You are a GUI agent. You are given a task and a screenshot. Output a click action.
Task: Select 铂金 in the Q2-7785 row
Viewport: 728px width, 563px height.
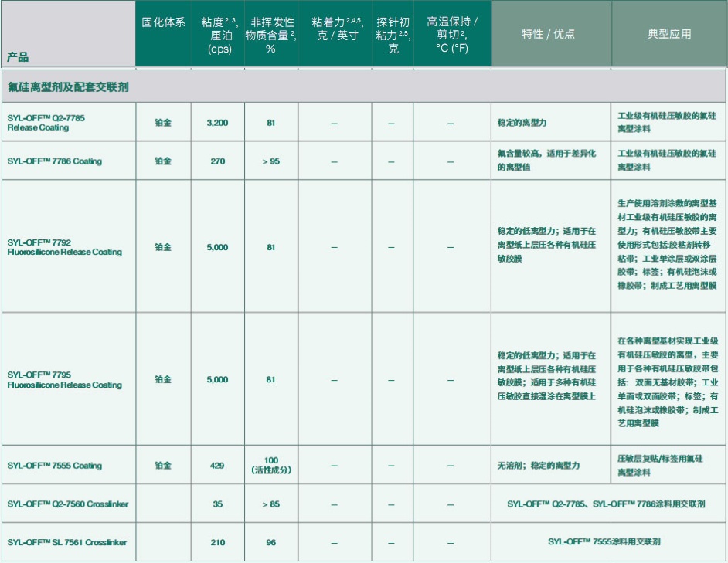[x=163, y=123]
